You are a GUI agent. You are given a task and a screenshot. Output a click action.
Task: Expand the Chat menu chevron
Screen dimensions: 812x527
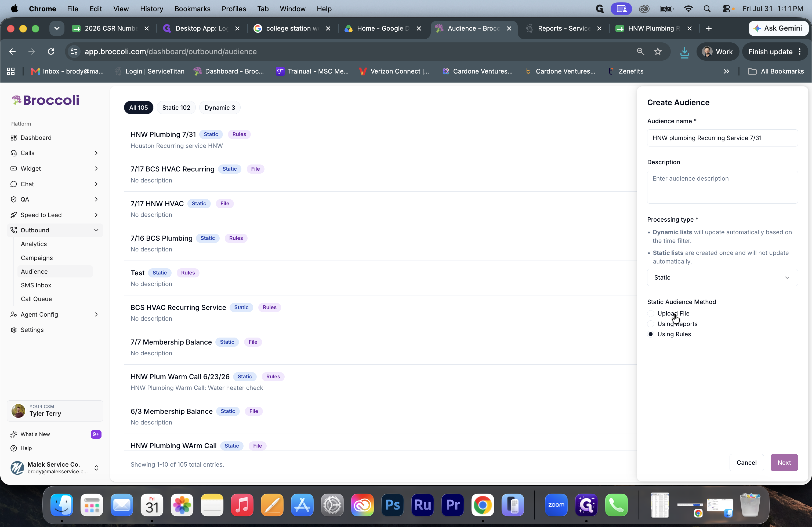point(96,184)
